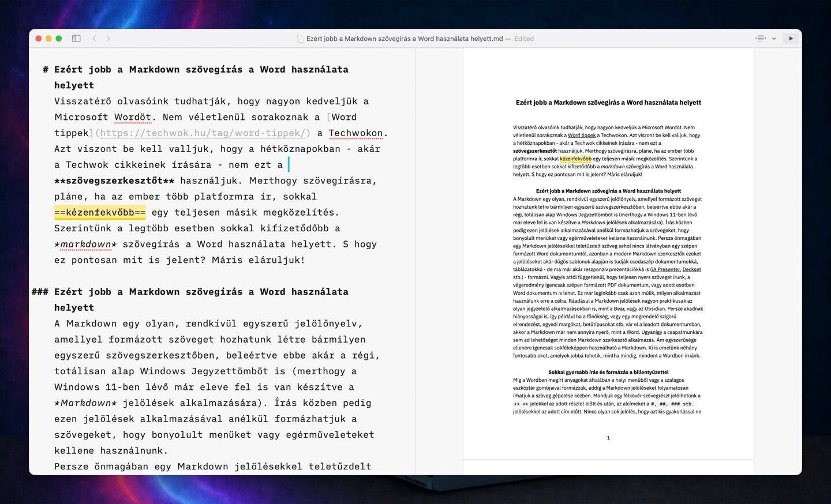Open "Deckset" link in preview
Screen dimensions: 831x504
(x=692, y=269)
